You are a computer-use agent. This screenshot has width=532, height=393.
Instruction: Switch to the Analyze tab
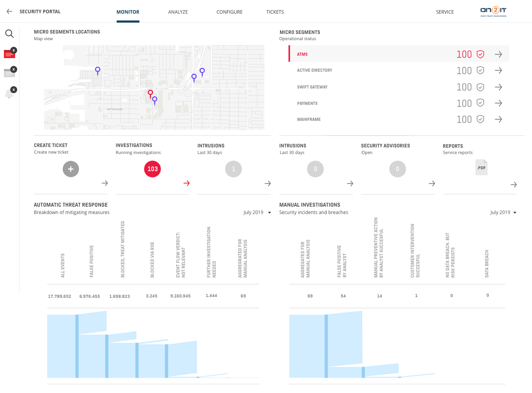click(x=178, y=12)
